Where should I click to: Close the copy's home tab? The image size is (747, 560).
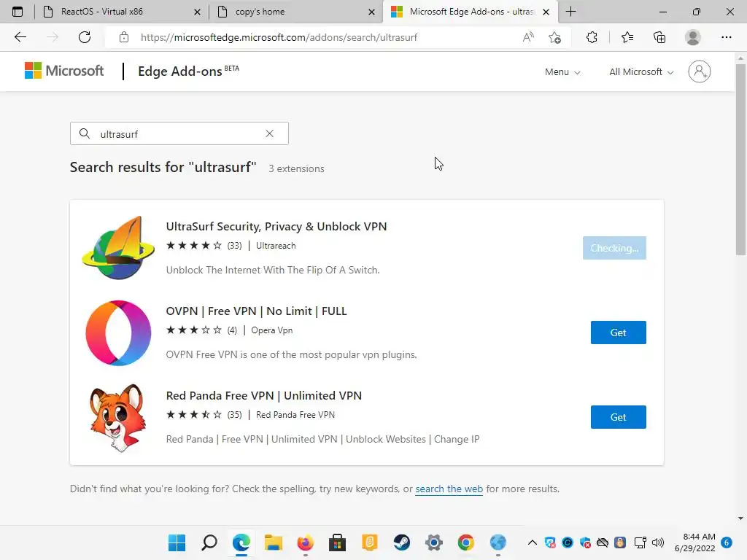coord(371,12)
